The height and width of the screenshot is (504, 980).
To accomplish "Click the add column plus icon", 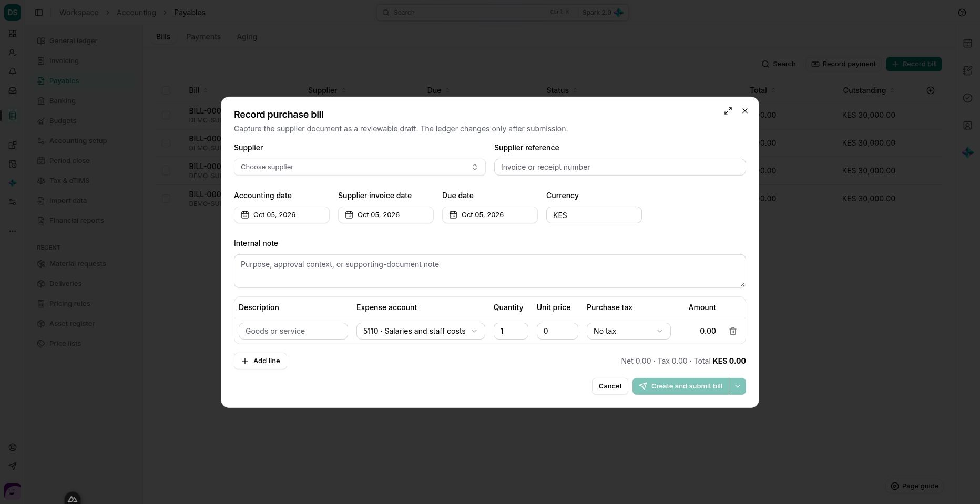I will [x=931, y=90].
